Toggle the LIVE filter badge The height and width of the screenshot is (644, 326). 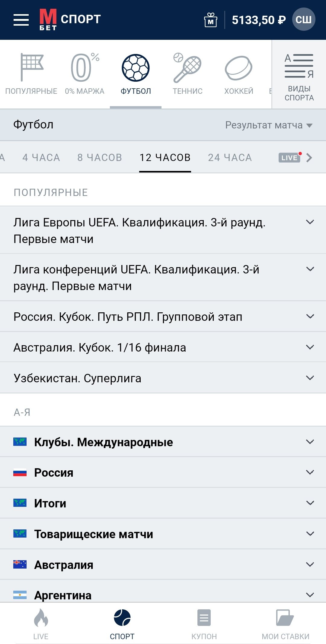pos(290,158)
